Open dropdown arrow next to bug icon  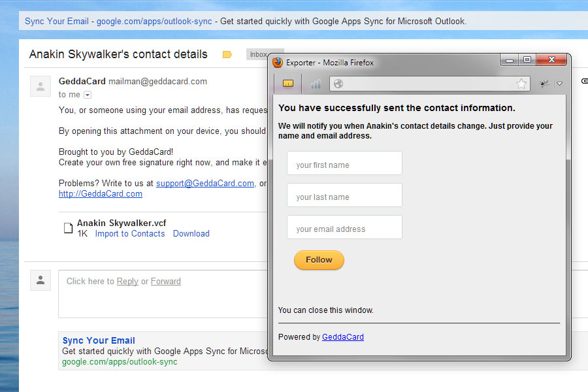tap(559, 84)
